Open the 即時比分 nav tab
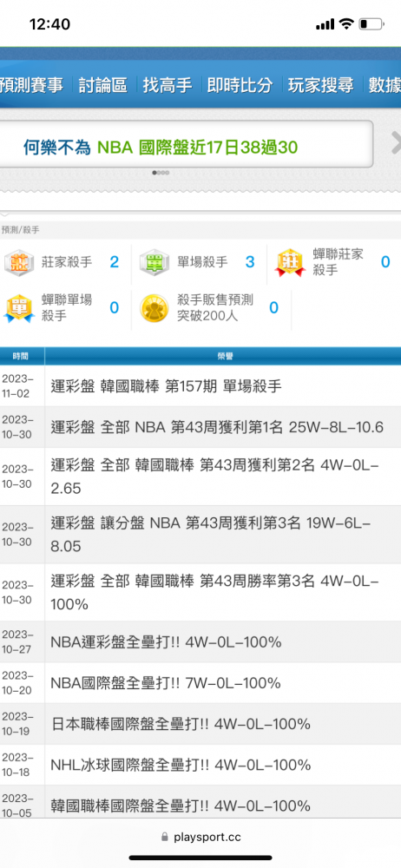The image size is (401, 868). [x=240, y=85]
